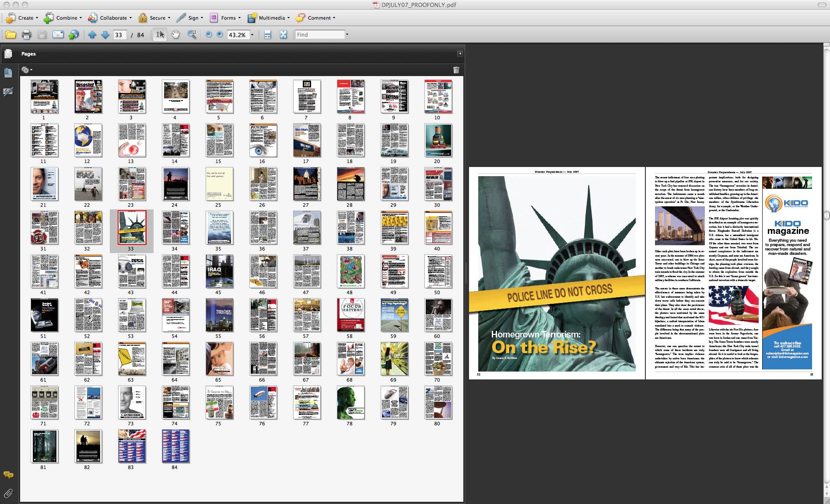The image size is (830, 504).
Task: Select the page 83 flag thumbnail
Action: coord(132,446)
